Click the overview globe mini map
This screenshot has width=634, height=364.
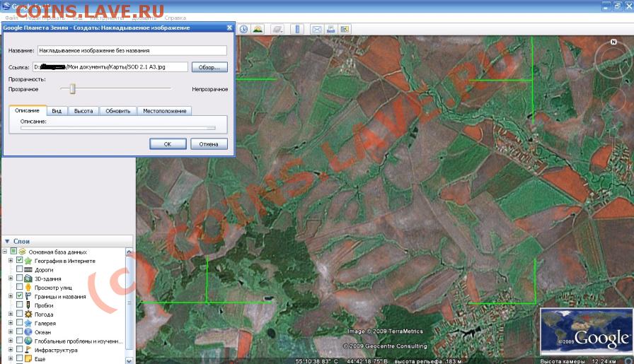[x=587, y=332]
